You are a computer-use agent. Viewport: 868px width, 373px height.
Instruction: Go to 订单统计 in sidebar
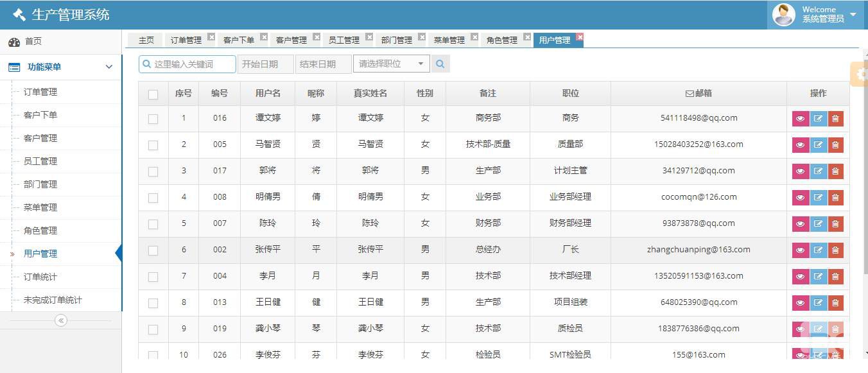tap(40, 277)
